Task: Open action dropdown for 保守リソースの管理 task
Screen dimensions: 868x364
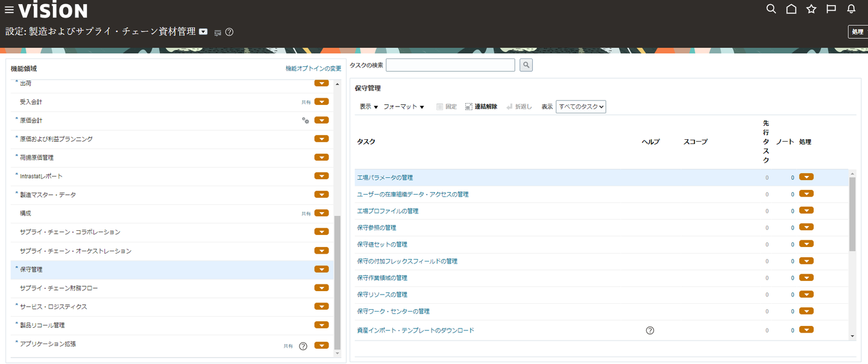Action: click(807, 294)
